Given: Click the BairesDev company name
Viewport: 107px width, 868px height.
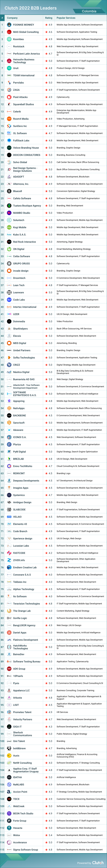Looking at the screenshot, I should pos(19,654).
